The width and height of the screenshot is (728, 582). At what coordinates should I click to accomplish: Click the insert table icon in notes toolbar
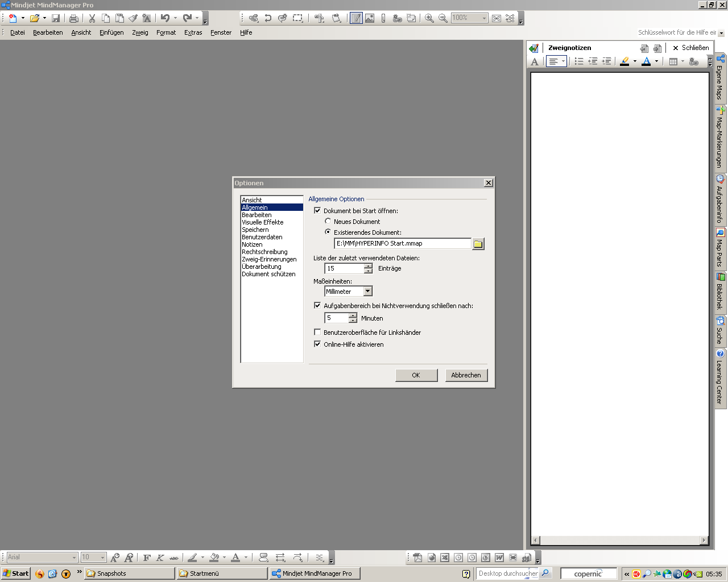pos(673,61)
